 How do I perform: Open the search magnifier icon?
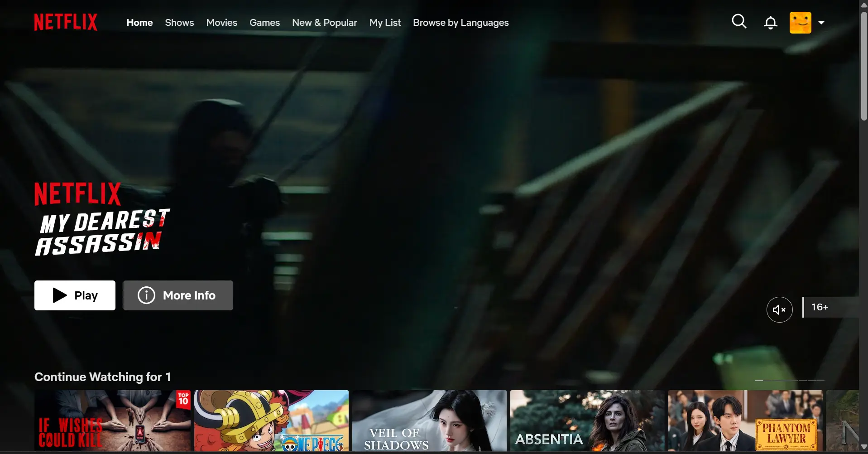[x=739, y=21]
